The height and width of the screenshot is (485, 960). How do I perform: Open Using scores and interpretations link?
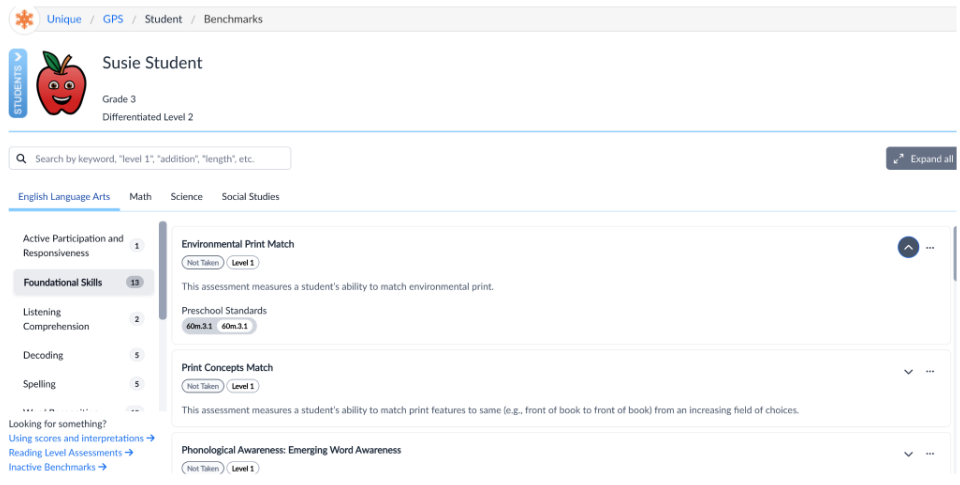[x=81, y=438]
